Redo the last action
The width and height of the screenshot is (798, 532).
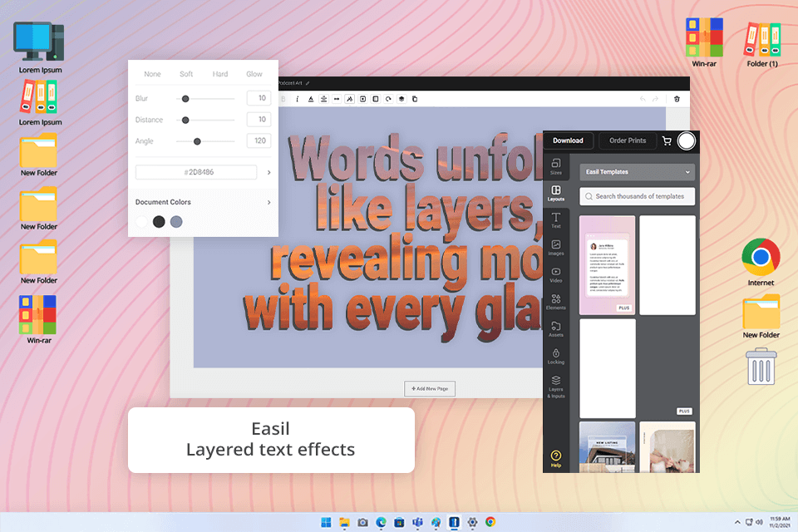656,99
